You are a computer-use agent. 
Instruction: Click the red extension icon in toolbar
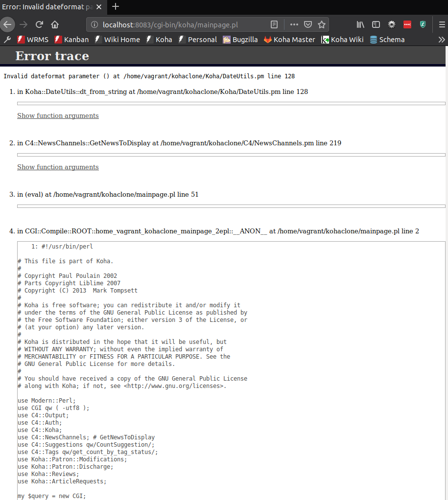click(407, 24)
